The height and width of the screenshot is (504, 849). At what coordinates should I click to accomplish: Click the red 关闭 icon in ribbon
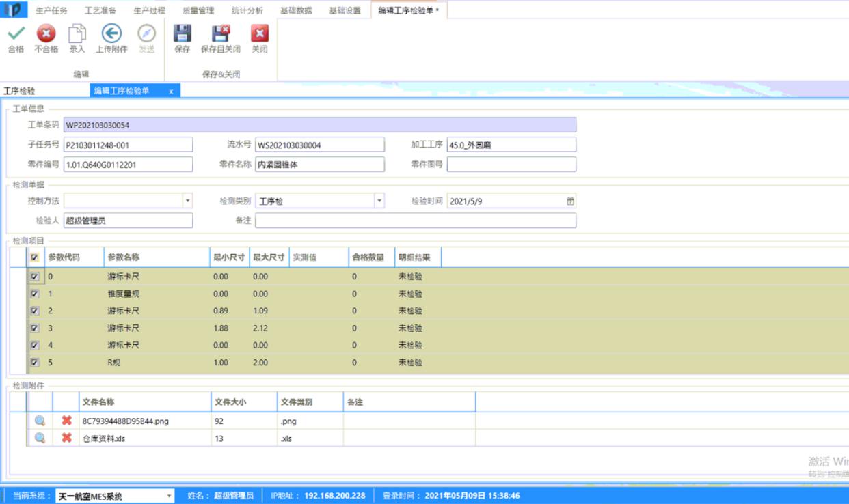pyautogui.click(x=259, y=34)
